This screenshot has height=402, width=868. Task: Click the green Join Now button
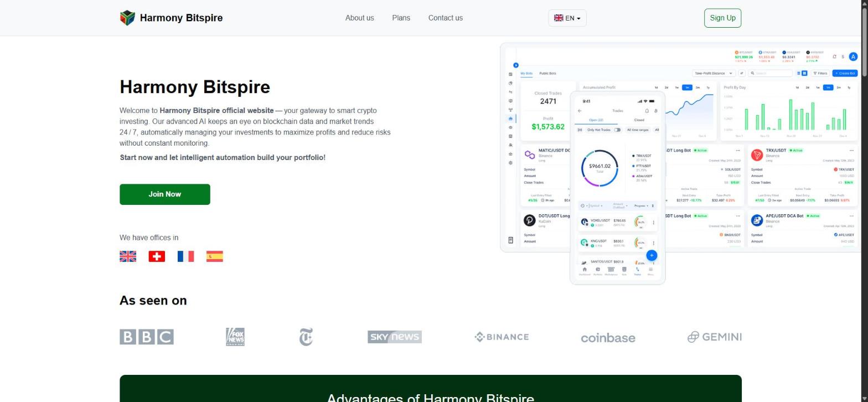[x=165, y=194]
